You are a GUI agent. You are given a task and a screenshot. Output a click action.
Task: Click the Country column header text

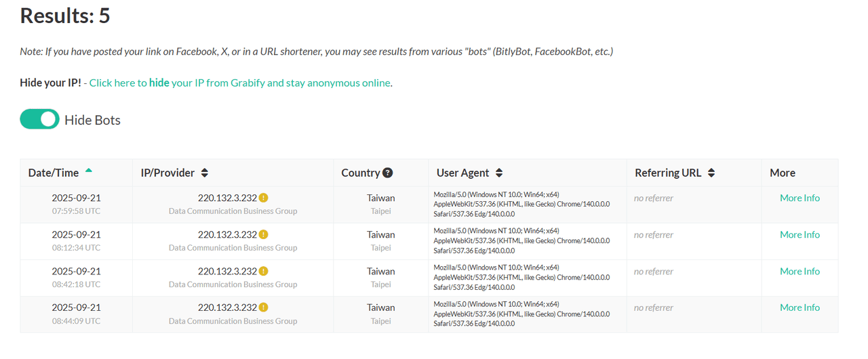pos(360,173)
